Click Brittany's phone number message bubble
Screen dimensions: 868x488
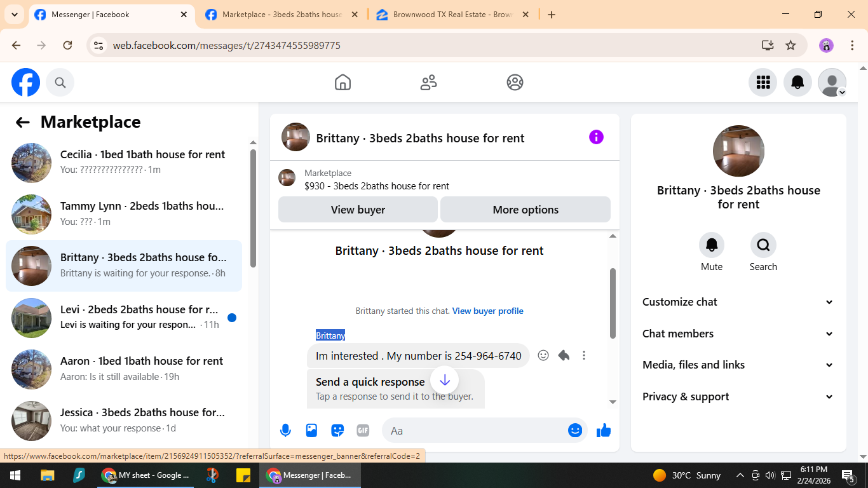[x=418, y=356]
